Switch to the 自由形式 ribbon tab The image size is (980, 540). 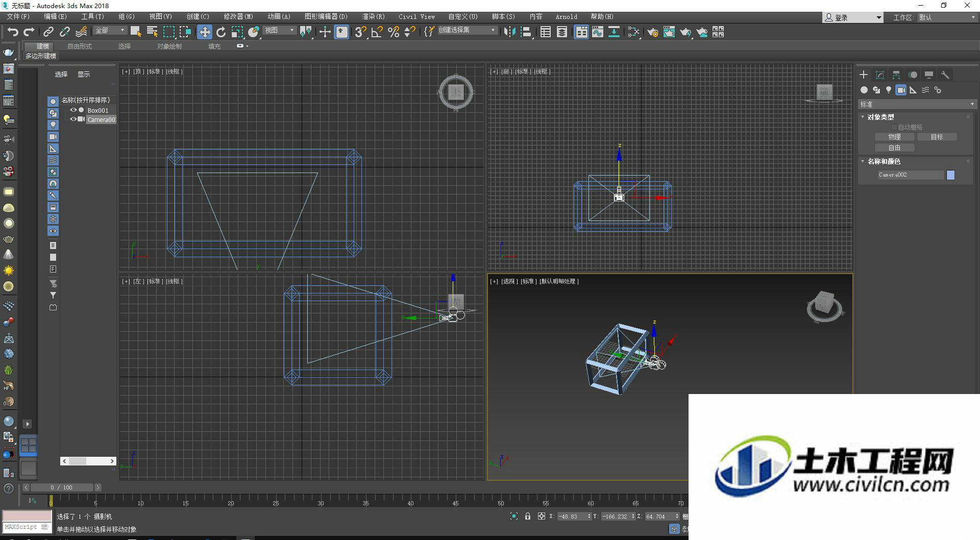point(80,46)
